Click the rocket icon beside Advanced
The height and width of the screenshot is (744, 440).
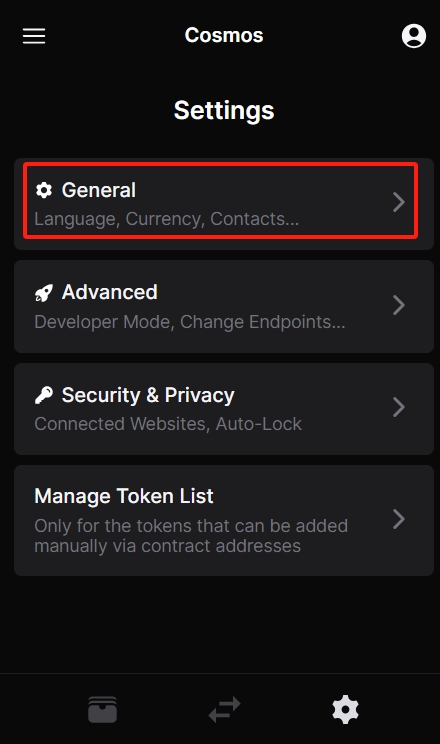44,293
